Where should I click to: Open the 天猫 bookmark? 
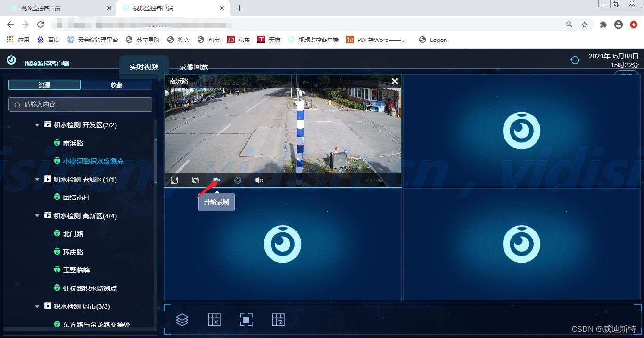269,40
